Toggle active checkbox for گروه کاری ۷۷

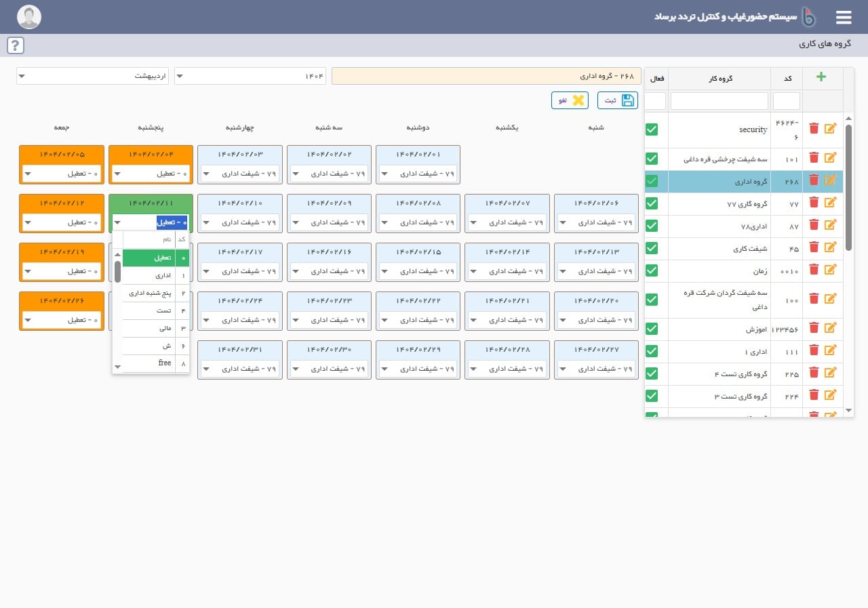coord(652,203)
